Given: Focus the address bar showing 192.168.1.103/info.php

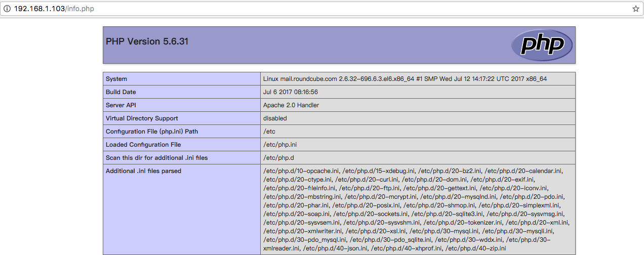Looking at the screenshot, I should (x=322, y=9).
